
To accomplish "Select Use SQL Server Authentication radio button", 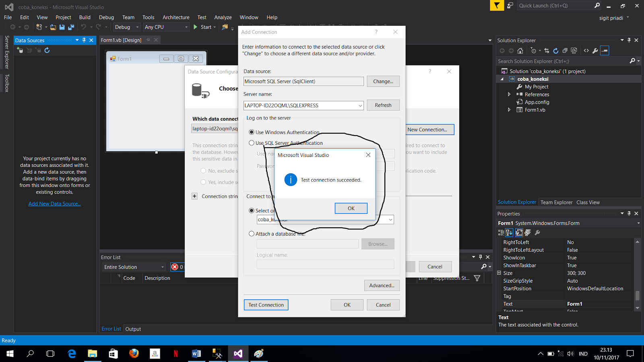I will [x=252, y=143].
